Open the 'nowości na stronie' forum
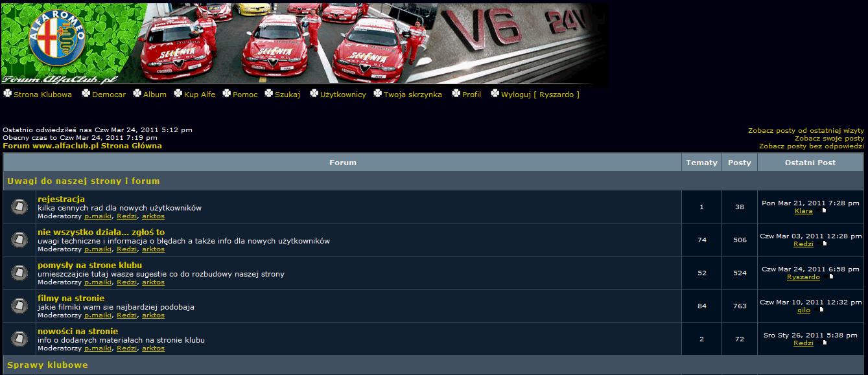The height and width of the screenshot is (375, 868). tap(78, 331)
